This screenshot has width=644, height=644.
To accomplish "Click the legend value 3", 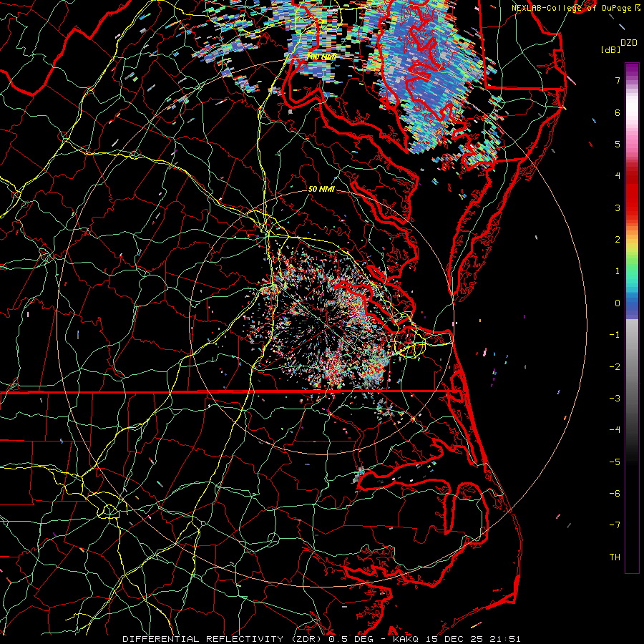I will pyautogui.click(x=618, y=208).
